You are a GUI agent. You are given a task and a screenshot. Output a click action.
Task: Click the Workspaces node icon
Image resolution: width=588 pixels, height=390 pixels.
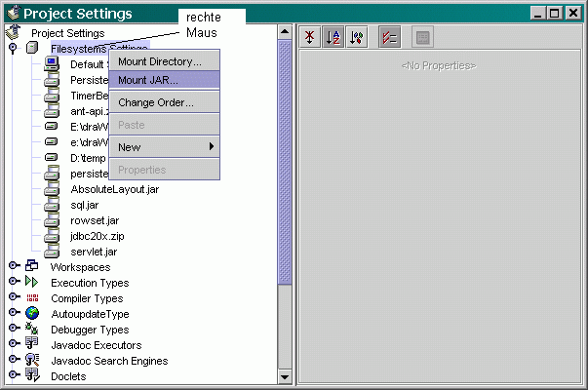(x=32, y=267)
